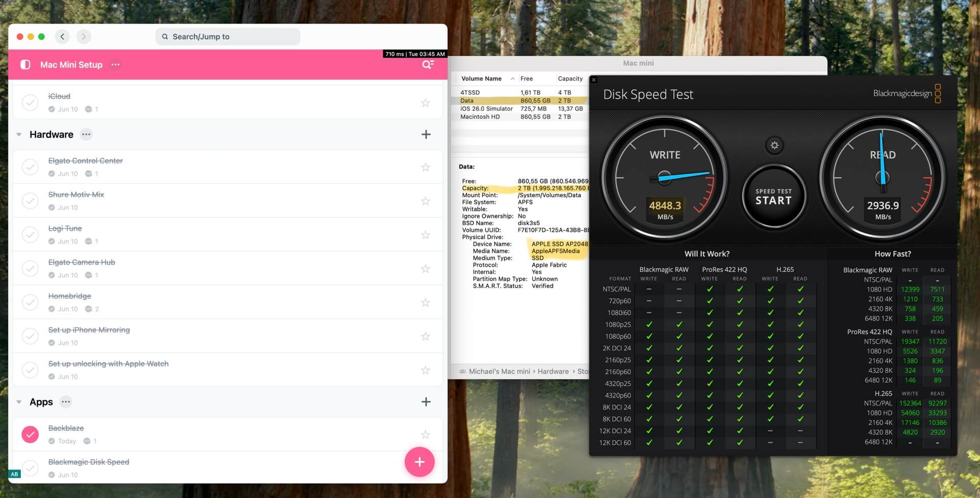Start the speed test

coord(774,197)
